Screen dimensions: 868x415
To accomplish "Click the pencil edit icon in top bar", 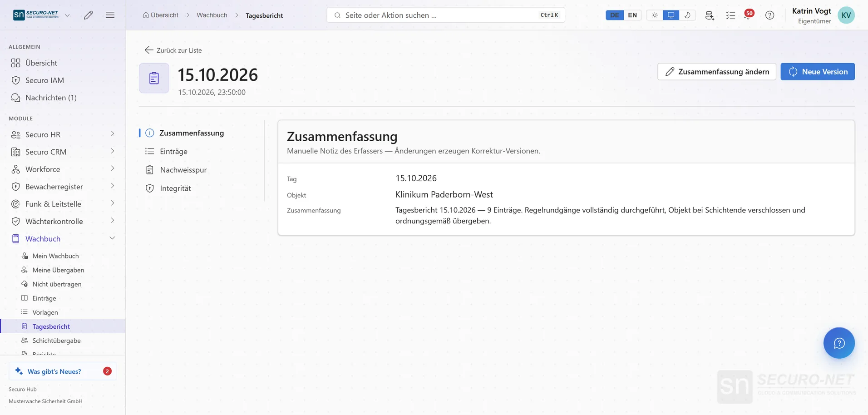I will (89, 15).
